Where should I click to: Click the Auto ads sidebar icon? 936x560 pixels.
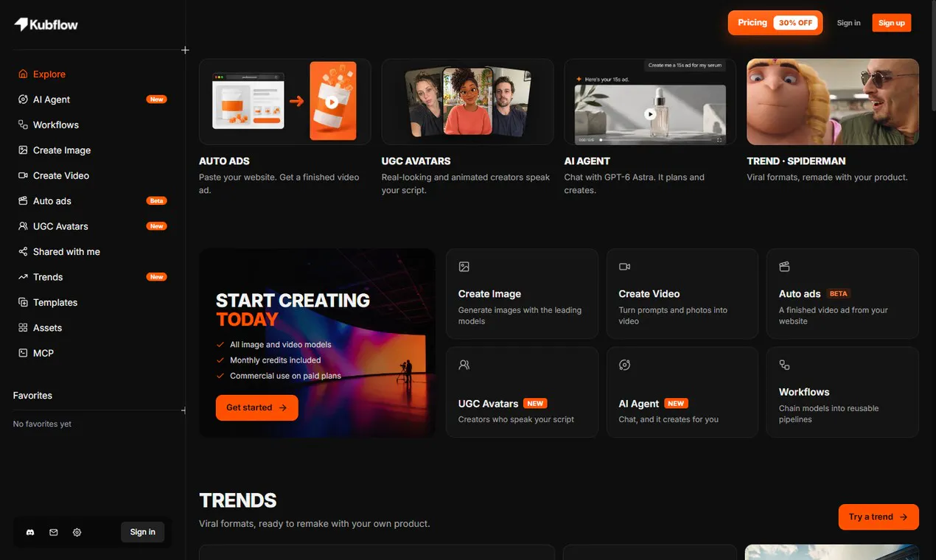pyautogui.click(x=23, y=201)
